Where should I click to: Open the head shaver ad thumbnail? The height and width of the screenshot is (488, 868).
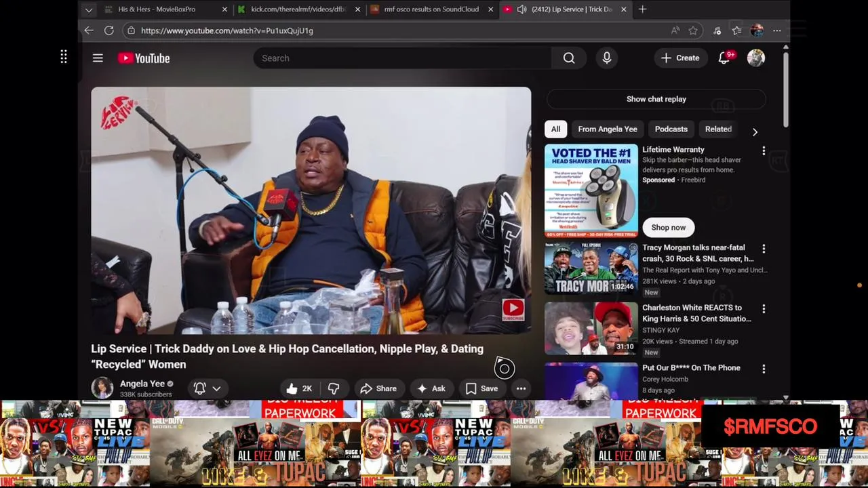pyautogui.click(x=591, y=190)
